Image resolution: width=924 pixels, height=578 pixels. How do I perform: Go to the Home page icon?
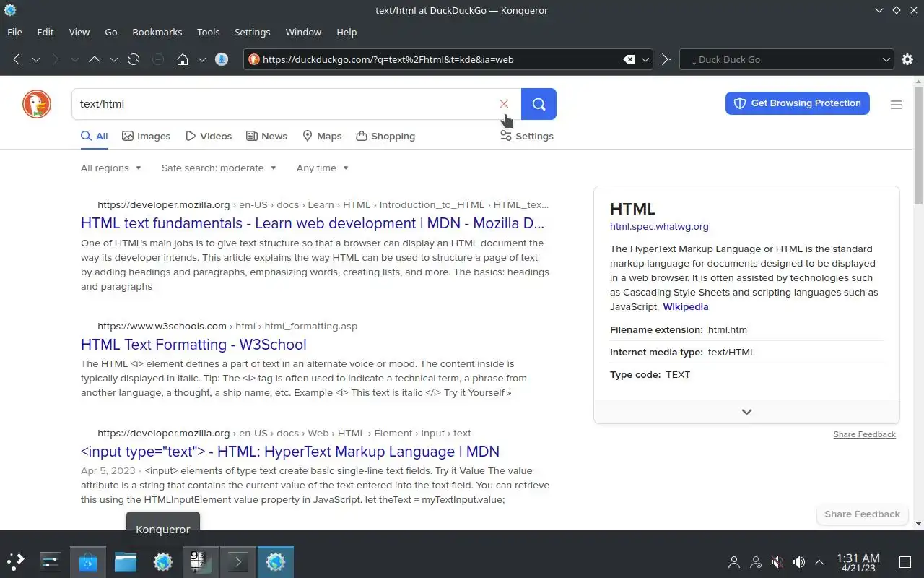(183, 59)
